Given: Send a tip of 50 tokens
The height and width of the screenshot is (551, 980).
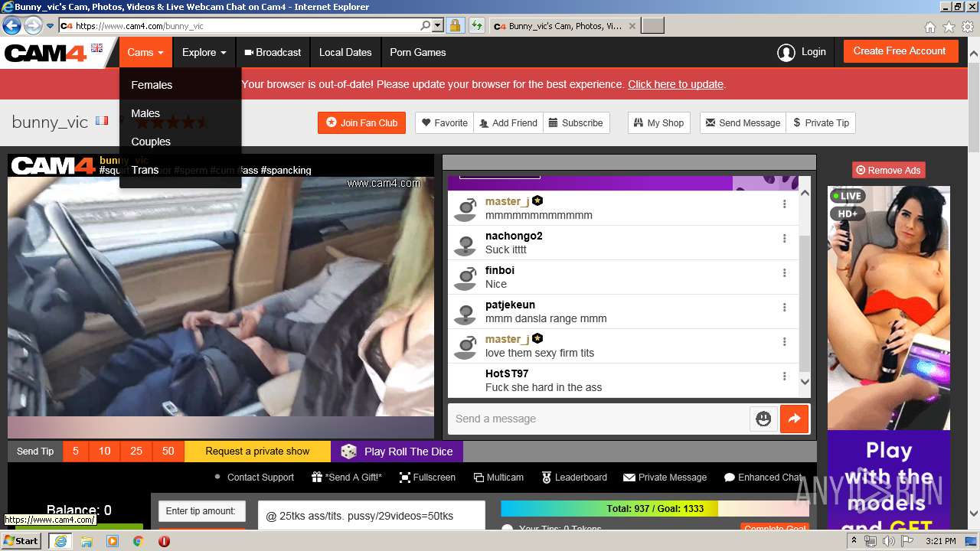Looking at the screenshot, I should tap(168, 452).
